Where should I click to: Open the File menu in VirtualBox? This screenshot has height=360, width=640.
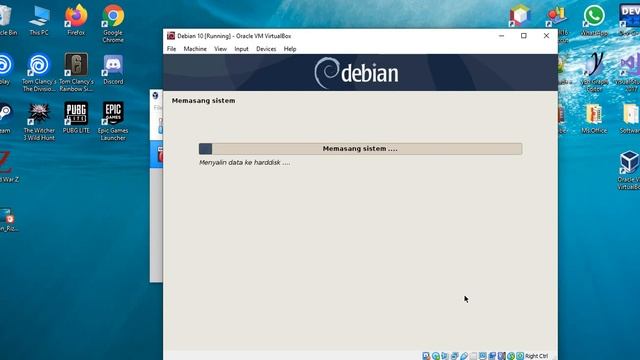pyautogui.click(x=171, y=49)
